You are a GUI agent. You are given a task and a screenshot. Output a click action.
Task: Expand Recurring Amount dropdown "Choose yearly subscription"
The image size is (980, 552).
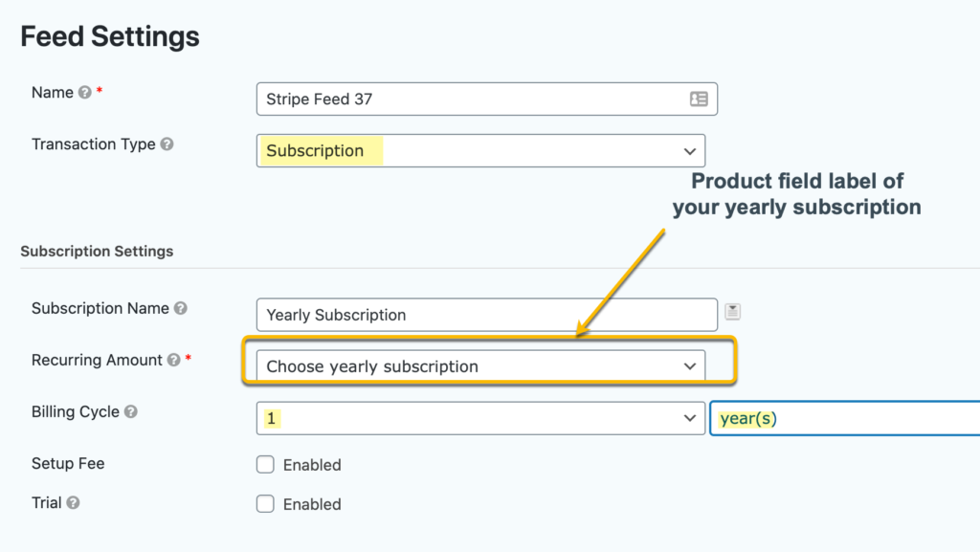click(x=480, y=365)
